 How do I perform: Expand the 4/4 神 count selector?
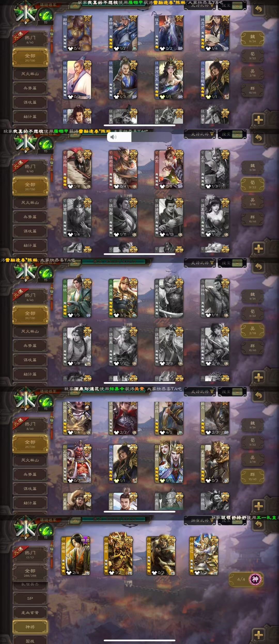coord(246,579)
